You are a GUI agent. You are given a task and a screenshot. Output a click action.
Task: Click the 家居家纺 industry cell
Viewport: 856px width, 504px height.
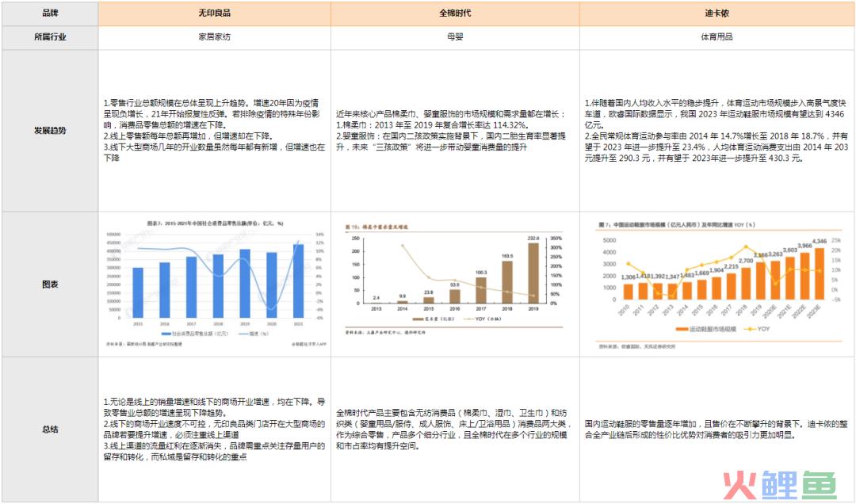point(215,37)
